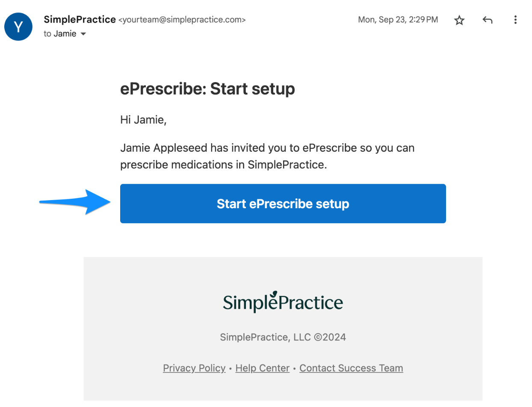Click the reply arrow icon
Image resolution: width=532 pixels, height=407 pixels.
pos(488,20)
